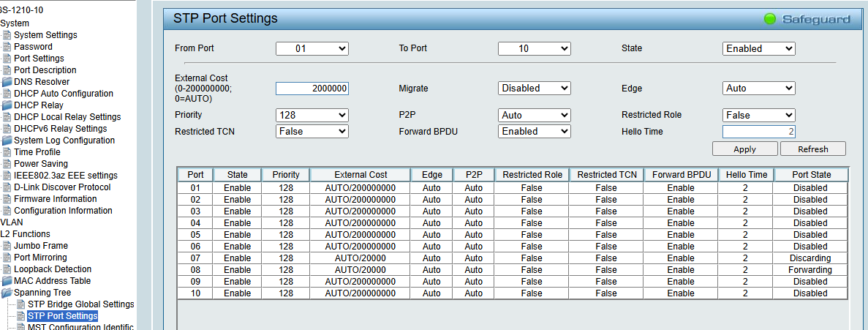Click the open folder icon beside Spanning Tree
The height and width of the screenshot is (330, 868).
(x=7, y=293)
